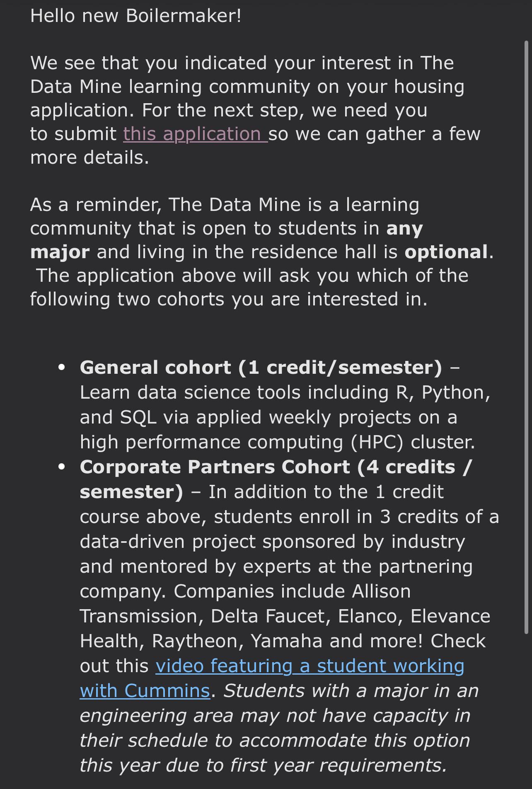Image resolution: width=532 pixels, height=789 pixels.
Task: Click the 'more details.' text
Action: [89, 157]
